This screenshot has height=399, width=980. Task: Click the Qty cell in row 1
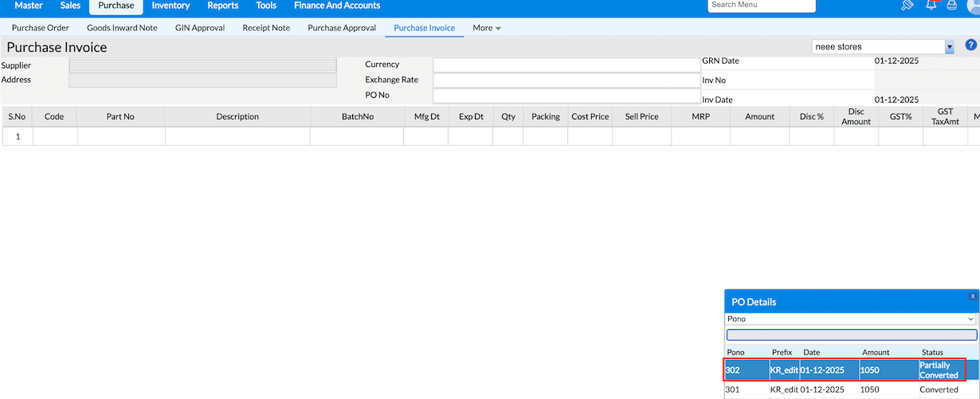508,136
